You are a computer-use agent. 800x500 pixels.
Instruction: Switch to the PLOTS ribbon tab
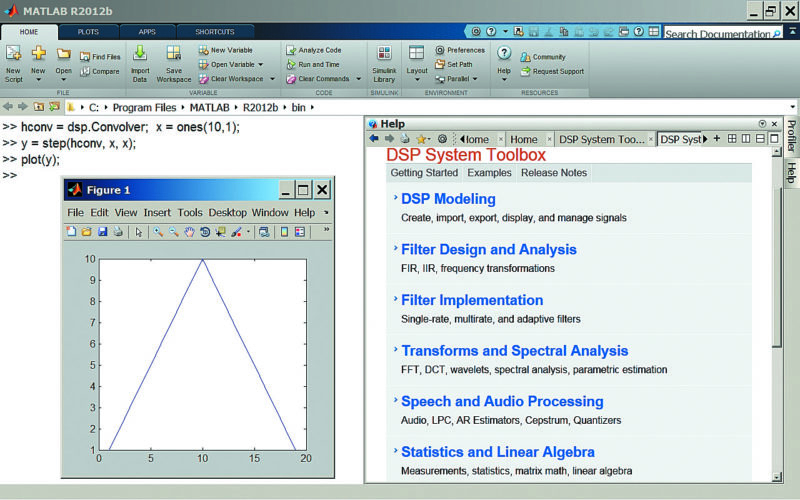click(x=88, y=32)
